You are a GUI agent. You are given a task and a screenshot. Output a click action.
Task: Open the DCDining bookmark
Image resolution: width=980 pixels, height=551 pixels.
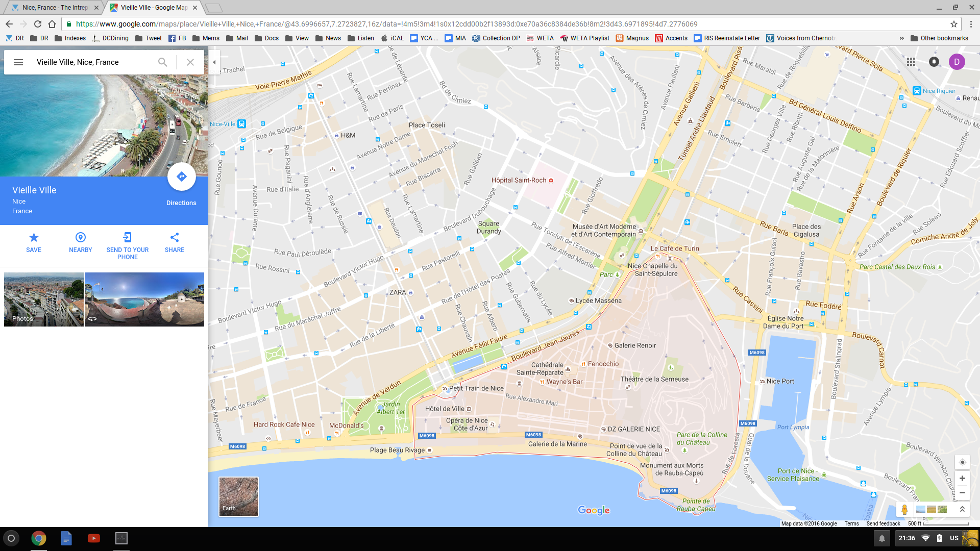tap(110, 38)
